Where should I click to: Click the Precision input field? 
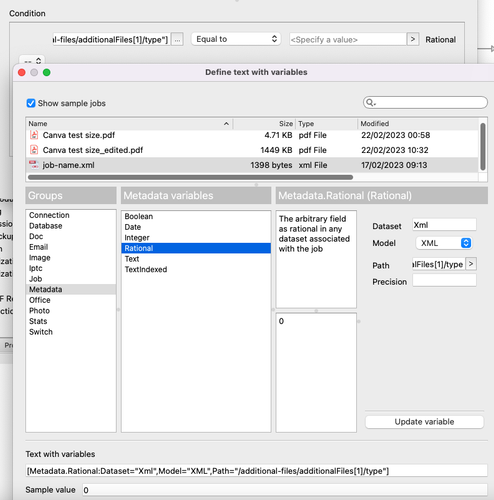[x=444, y=281]
